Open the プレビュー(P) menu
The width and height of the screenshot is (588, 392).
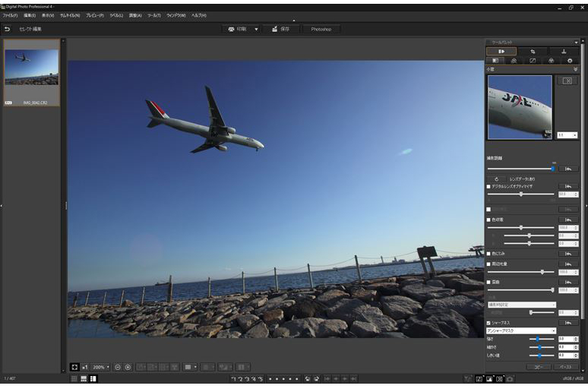pyautogui.click(x=94, y=15)
